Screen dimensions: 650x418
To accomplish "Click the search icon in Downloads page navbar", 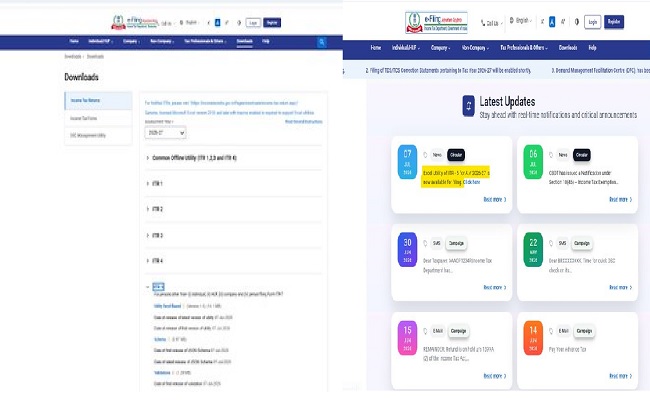I will click(x=322, y=42).
